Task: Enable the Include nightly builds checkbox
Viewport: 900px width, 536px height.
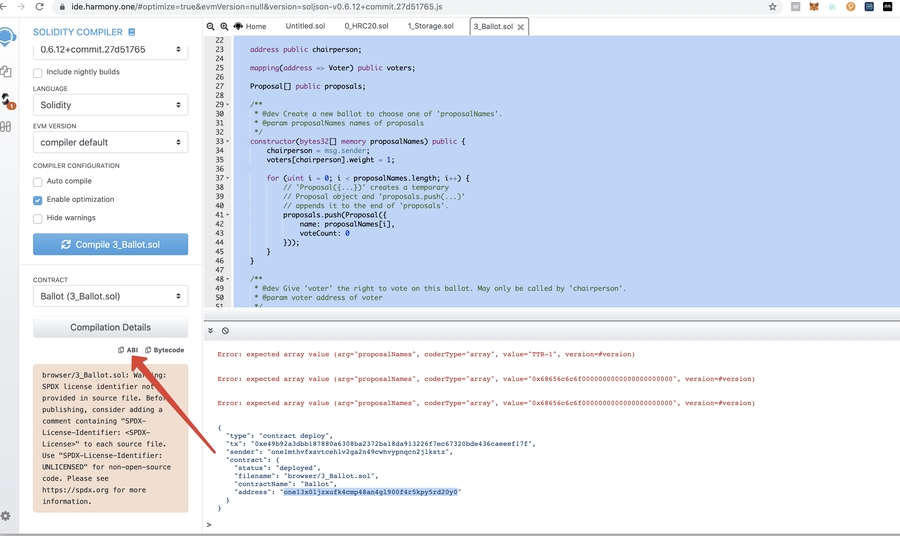Action: click(x=38, y=73)
